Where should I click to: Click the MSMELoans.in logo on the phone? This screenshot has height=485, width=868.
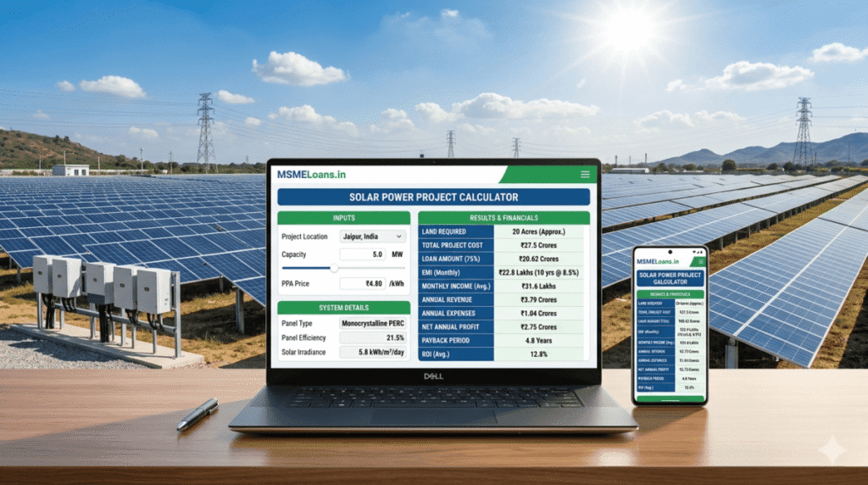[x=657, y=261]
